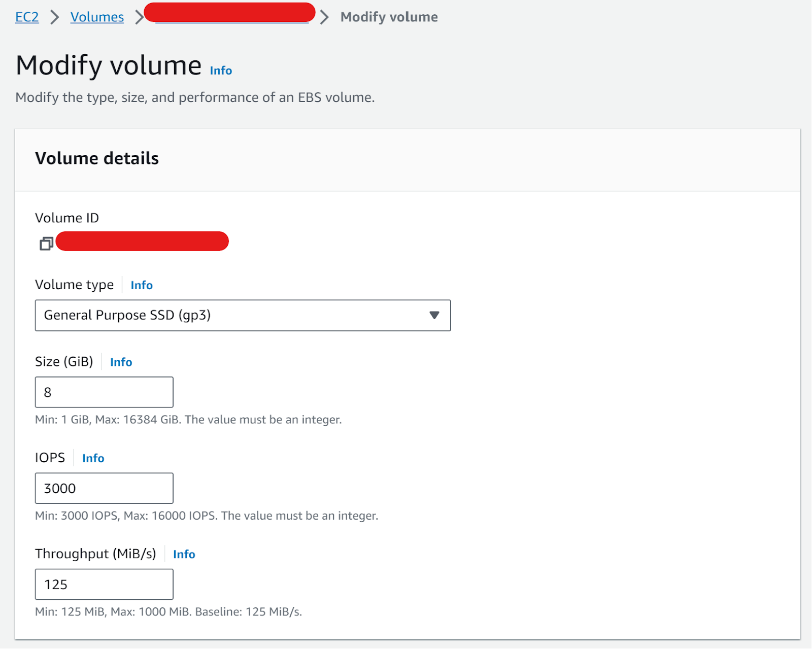Open the redacted volume ID breadcrumb link
This screenshot has height=649, width=812.
tap(230, 14)
